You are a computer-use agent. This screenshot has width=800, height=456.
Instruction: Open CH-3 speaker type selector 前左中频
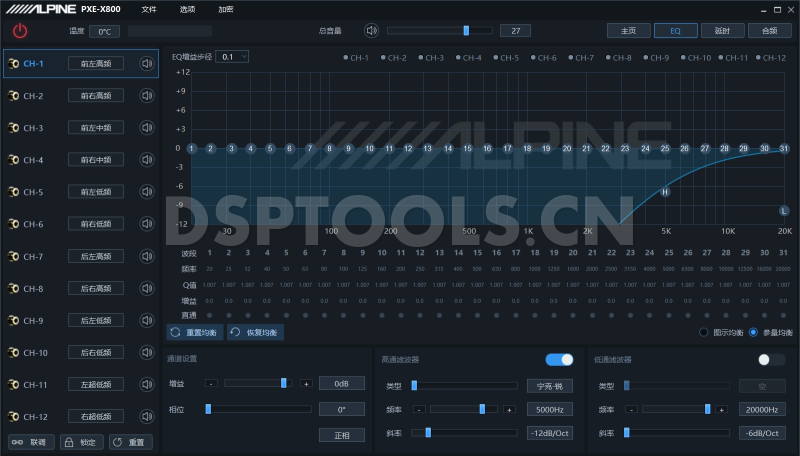pyautogui.click(x=96, y=128)
